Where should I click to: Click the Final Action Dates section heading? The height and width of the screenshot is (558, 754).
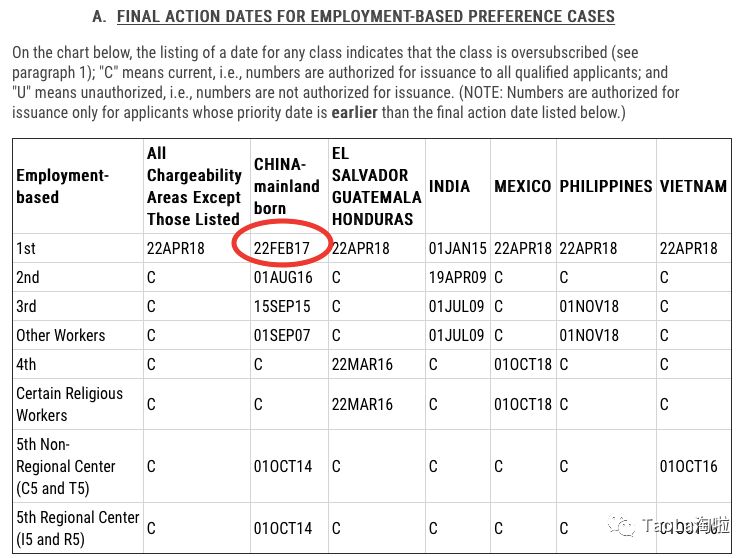pos(365,17)
